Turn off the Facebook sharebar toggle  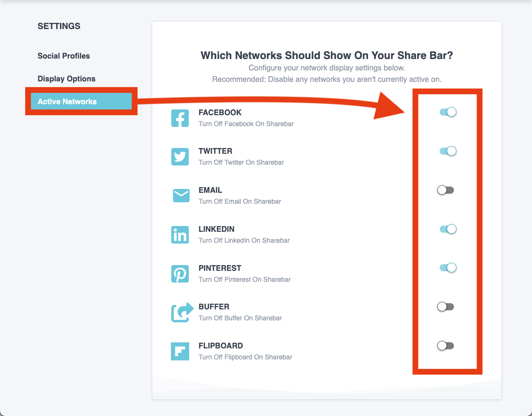[x=448, y=112]
